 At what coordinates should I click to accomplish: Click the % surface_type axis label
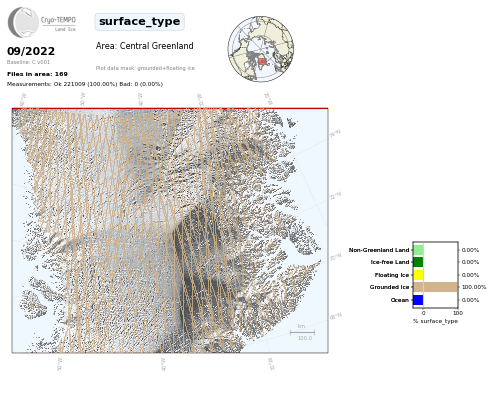pyautogui.click(x=435, y=321)
